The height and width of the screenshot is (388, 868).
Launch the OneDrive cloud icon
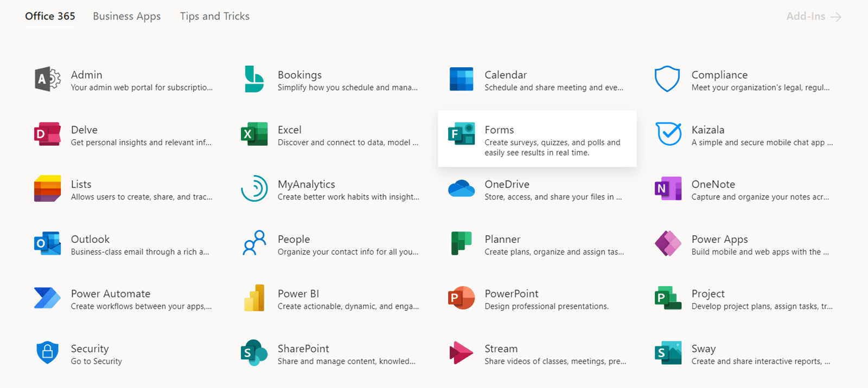[x=461, y=189]
